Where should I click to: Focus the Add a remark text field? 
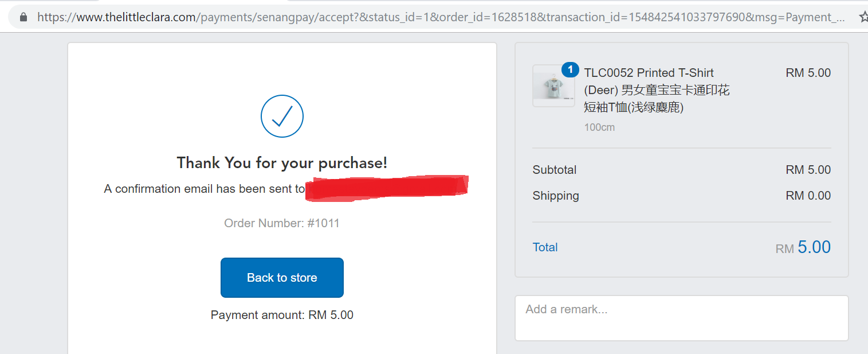[x=681, y=318]
